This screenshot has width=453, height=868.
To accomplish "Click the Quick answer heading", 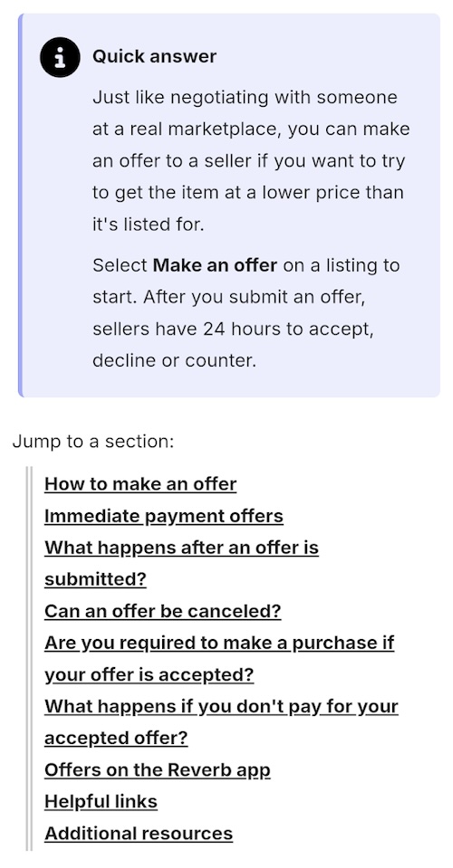I will (x=155, y=56).
